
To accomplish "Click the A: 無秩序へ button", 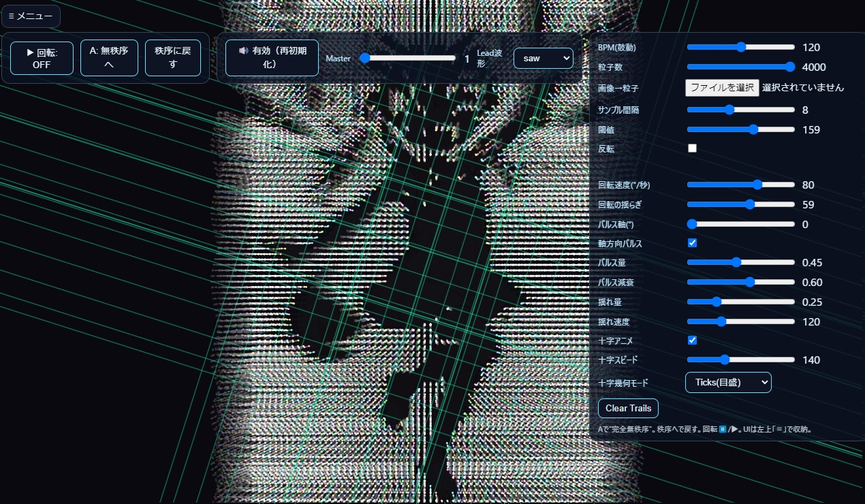I will pos(109,58).
